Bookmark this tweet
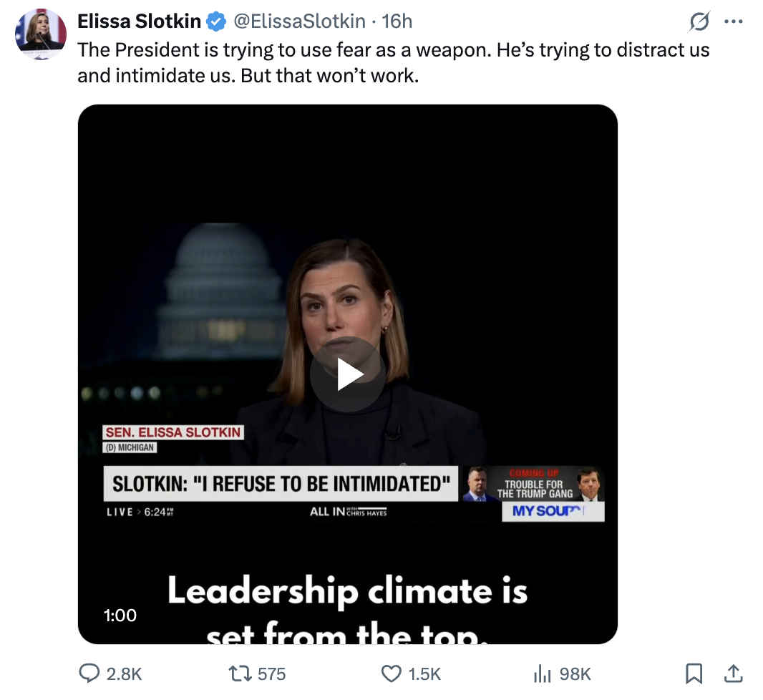The height and width of the screenshot is (700, 763). click(x=694, y=674)
